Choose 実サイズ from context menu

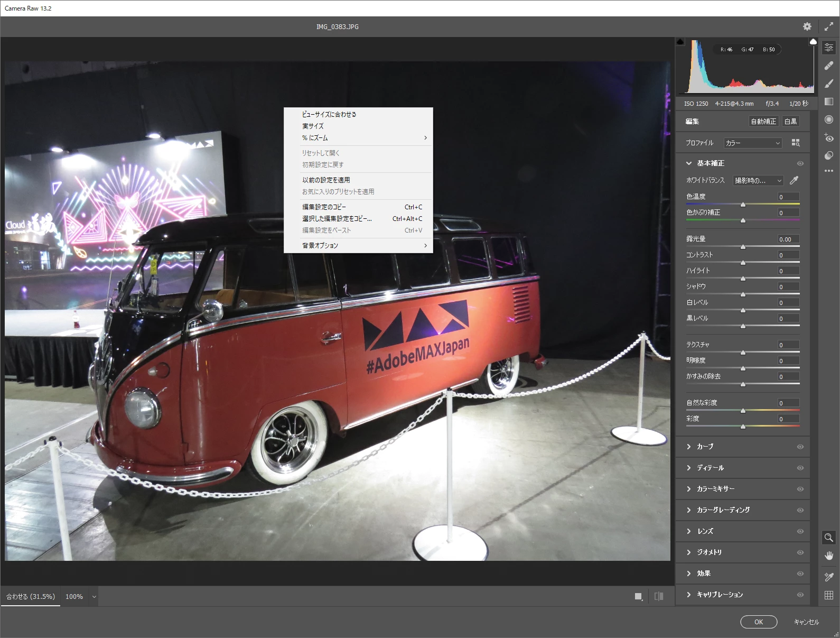coord(358,126)
